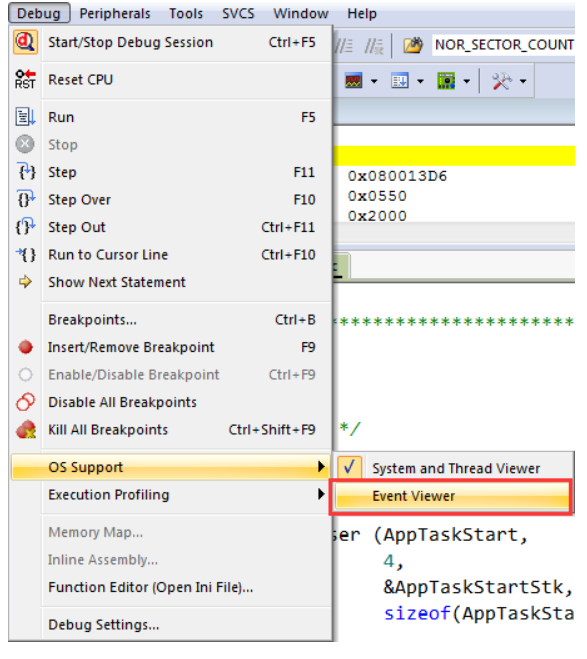Expand the OS Support submenu arrow
This screenshot has width=587, height=659.
[x=321, y=467]
